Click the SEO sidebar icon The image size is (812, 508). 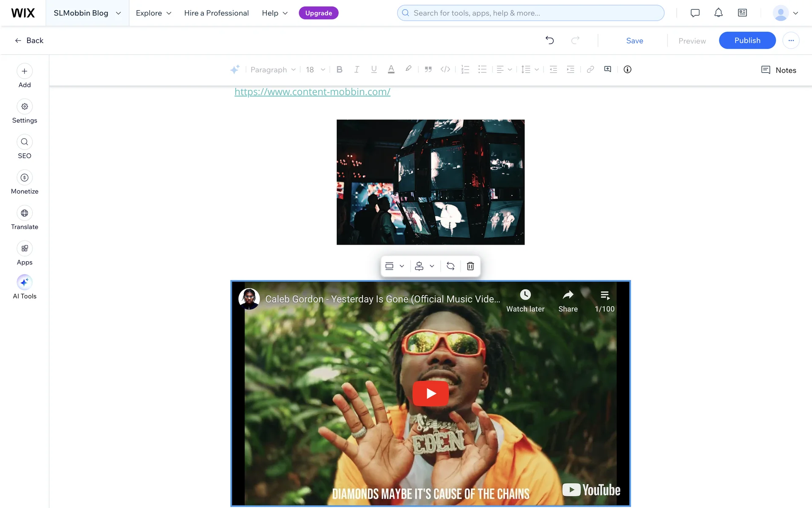tap(25, 142)
